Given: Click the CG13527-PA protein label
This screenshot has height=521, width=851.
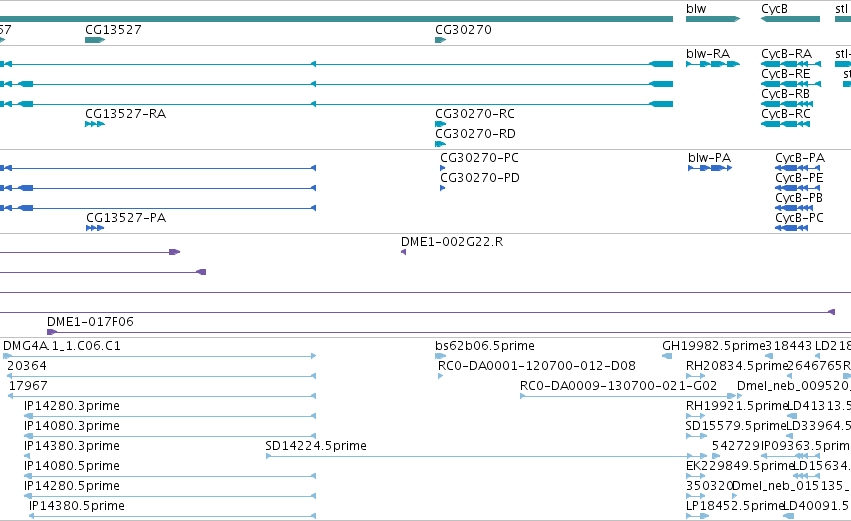Looking at the screenshot, I should pos(126,218).
